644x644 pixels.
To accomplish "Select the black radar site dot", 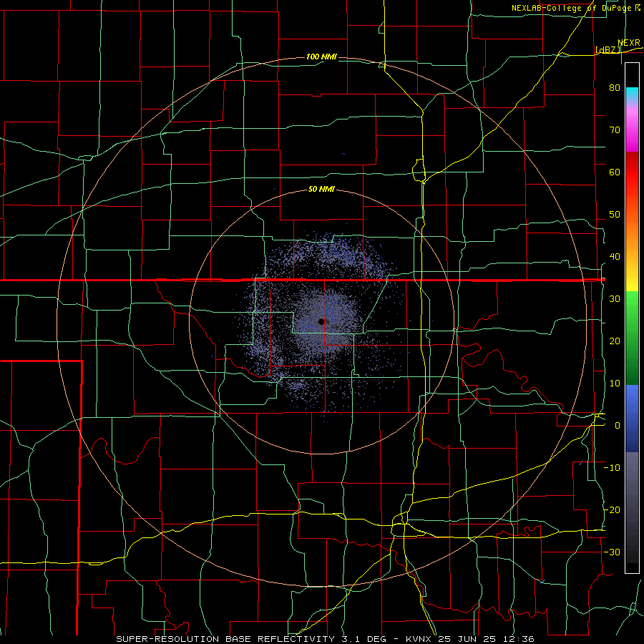I will (321, 321).
